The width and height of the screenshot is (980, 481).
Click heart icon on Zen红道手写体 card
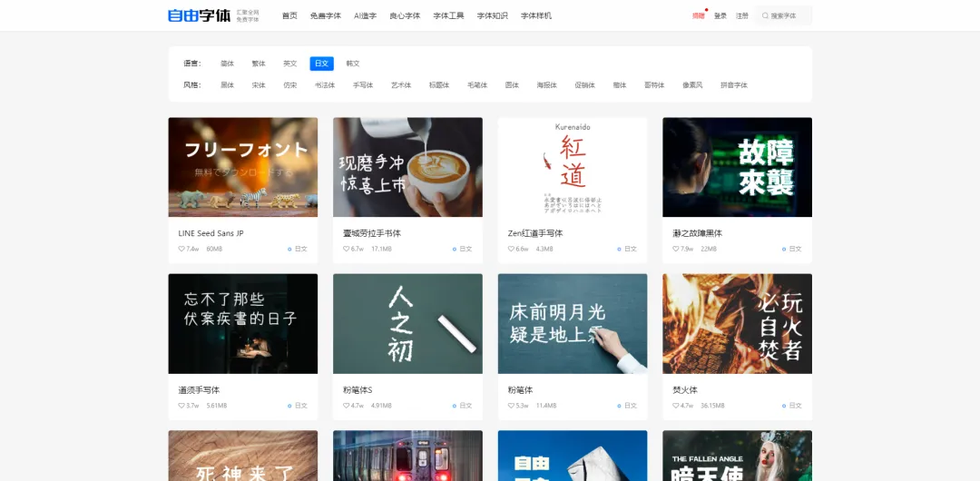pos(511,249)
